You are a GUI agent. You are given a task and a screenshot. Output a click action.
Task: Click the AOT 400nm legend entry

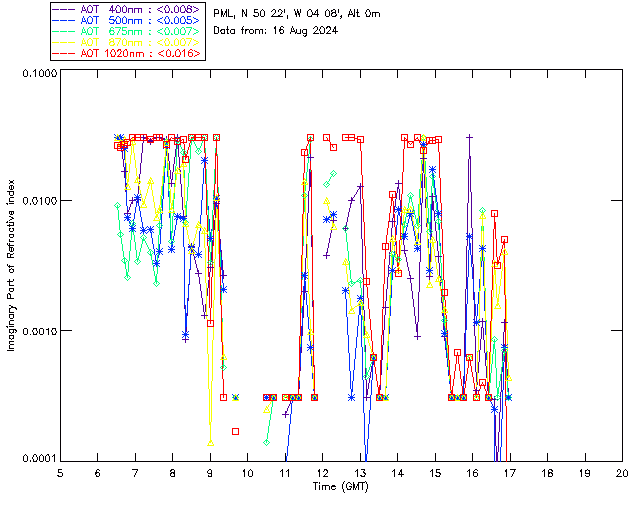pyautogui.click(x=128, y=9)
